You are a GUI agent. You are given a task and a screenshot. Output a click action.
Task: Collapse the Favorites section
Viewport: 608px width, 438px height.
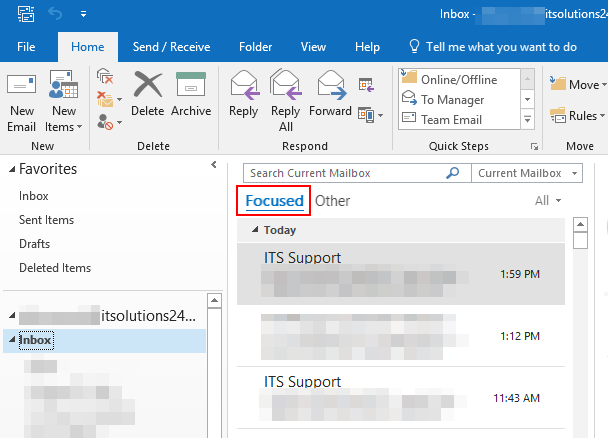(x=11, y=169)
